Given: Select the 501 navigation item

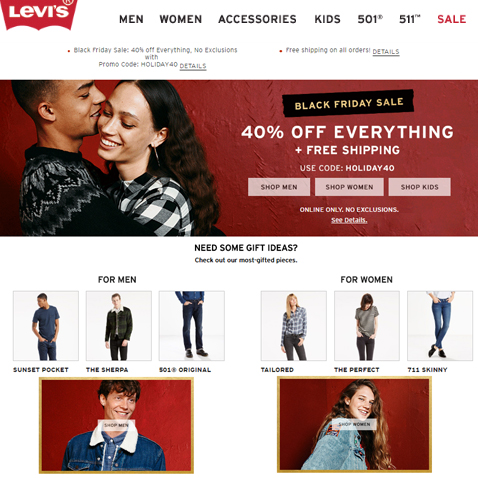Looking at the screenshot, I should (x=370, y=19).
